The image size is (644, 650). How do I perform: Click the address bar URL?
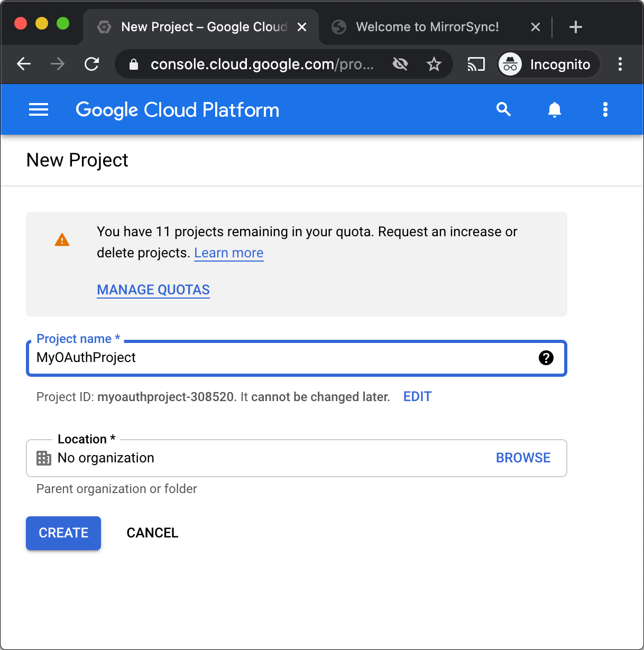point(262,64)
